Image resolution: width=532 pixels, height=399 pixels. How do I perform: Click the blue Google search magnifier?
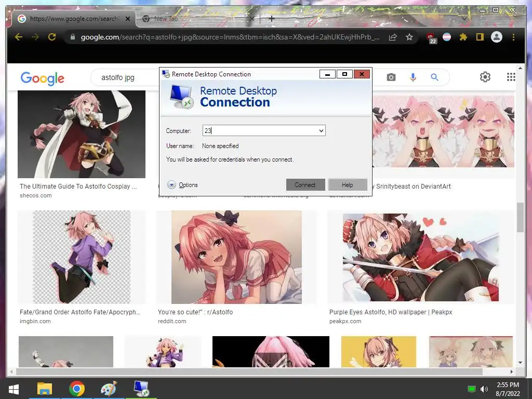(x=434, y=77)
